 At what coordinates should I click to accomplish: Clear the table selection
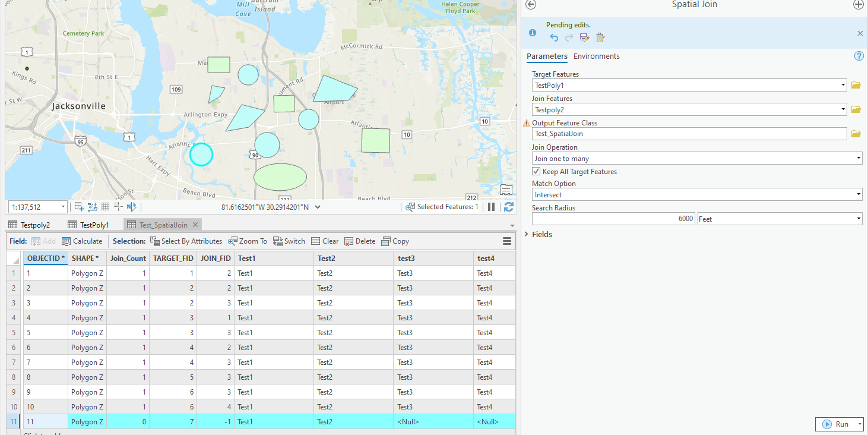coord(325,241)
